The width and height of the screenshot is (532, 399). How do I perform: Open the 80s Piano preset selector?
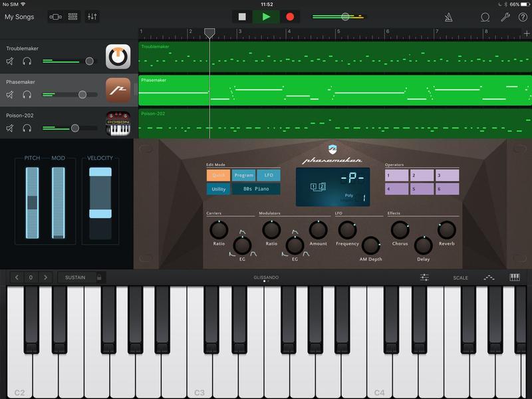point(256,190)
